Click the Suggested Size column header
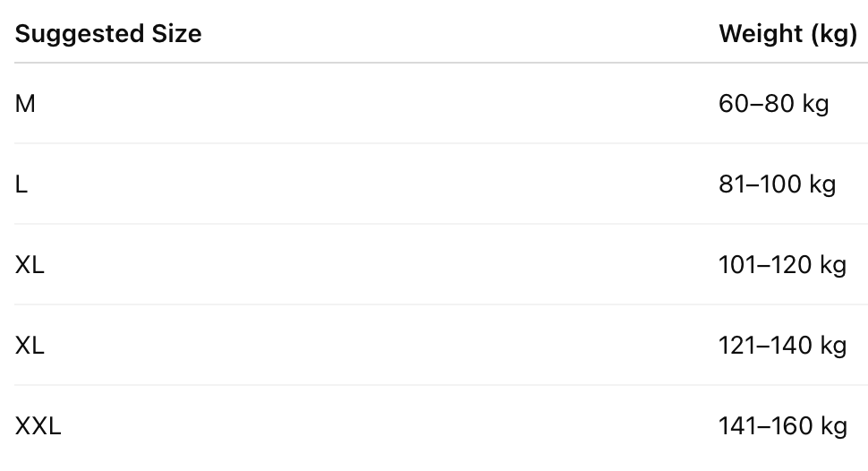 108,34
